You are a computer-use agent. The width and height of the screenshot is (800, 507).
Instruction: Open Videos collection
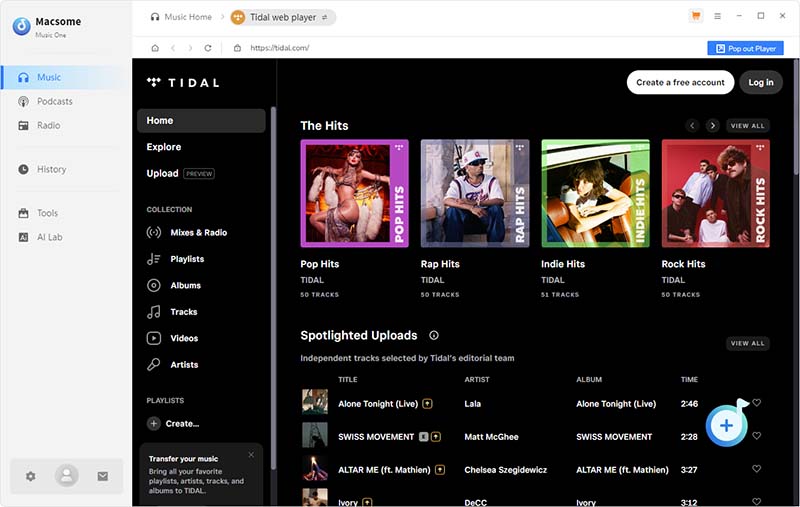(x=172, y=338)
